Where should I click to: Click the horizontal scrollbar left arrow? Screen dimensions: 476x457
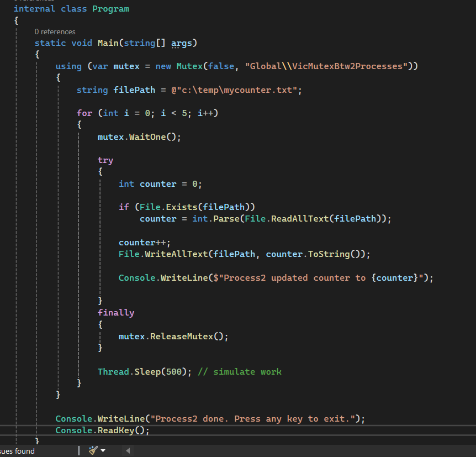128,451
